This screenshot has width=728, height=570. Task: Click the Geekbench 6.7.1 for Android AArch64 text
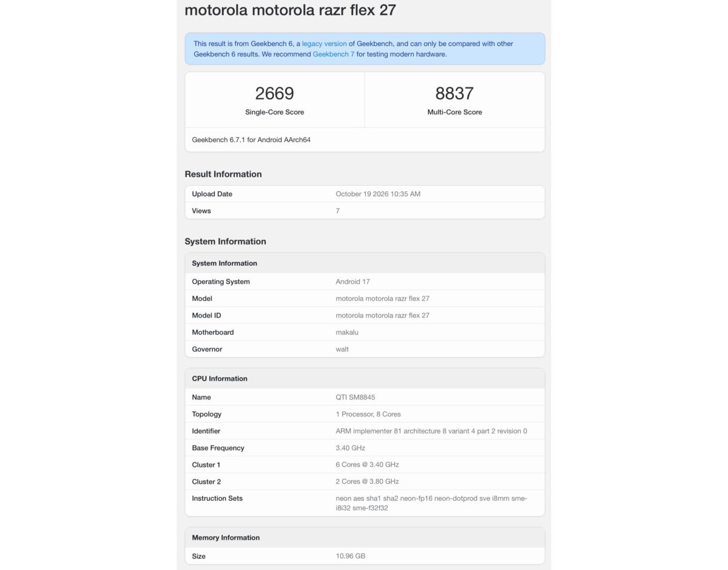(x=252, y=140)
